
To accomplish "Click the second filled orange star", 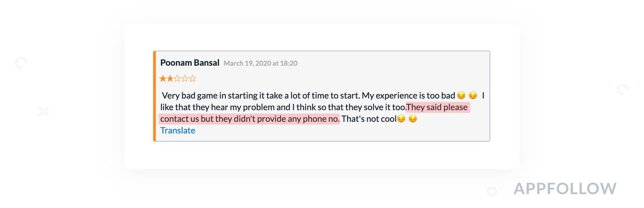I will (x=170, y=79).
